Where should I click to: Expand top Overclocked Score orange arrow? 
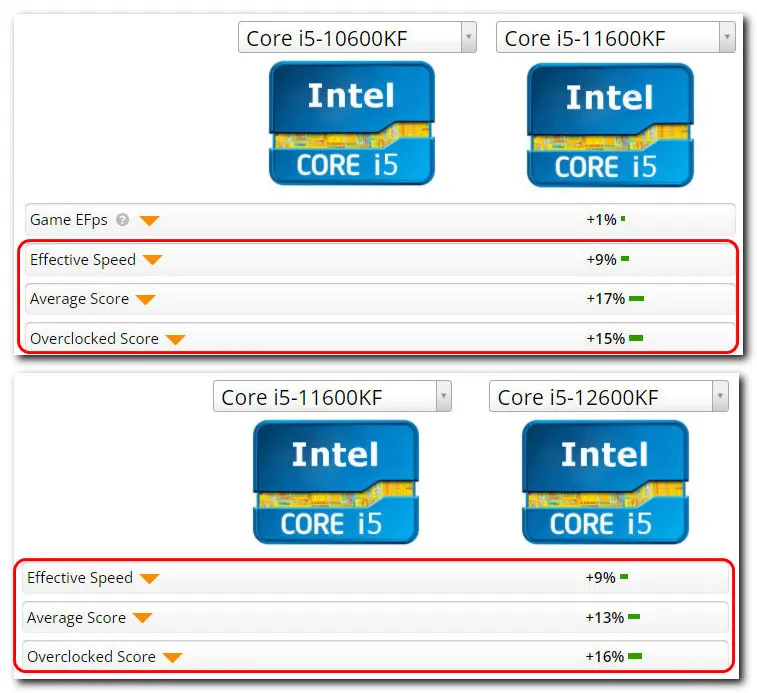point(175,339)
